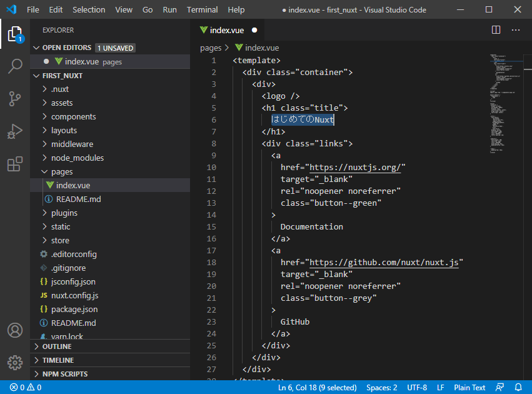The image size is (532, 394).
Task: Open the editor More Actions ellipsis
Action: click(x=516, y=30)
